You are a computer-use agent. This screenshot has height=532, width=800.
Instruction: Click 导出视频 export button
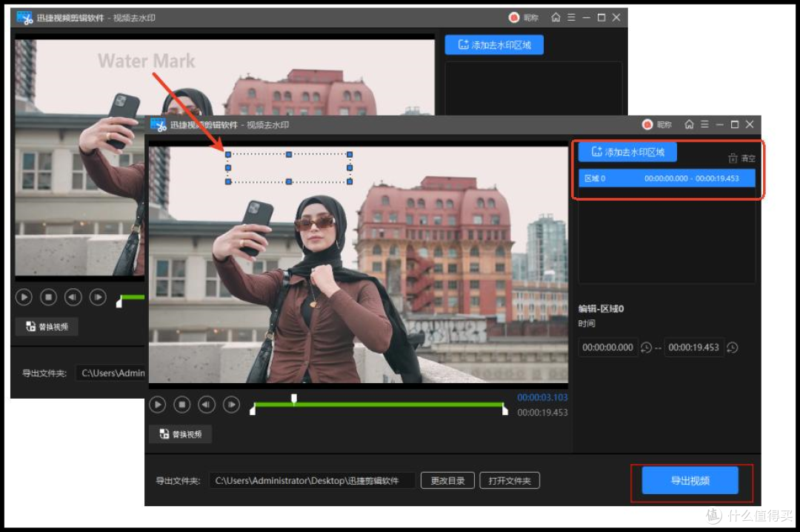(x=690, y=480)
